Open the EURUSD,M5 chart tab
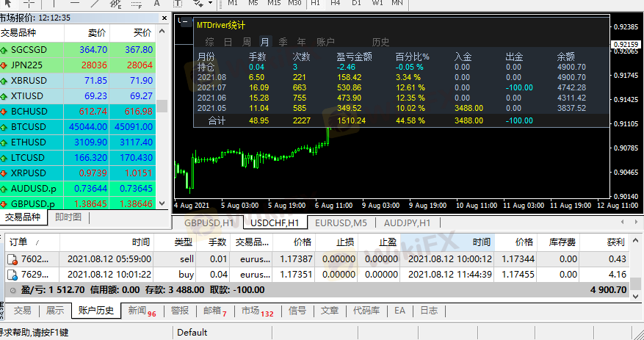The width and height of the screenshot is (644, 340). coord(341,223)
